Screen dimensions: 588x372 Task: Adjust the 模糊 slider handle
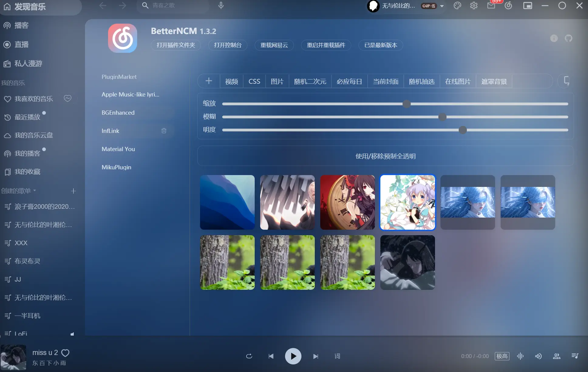point(443,117)
